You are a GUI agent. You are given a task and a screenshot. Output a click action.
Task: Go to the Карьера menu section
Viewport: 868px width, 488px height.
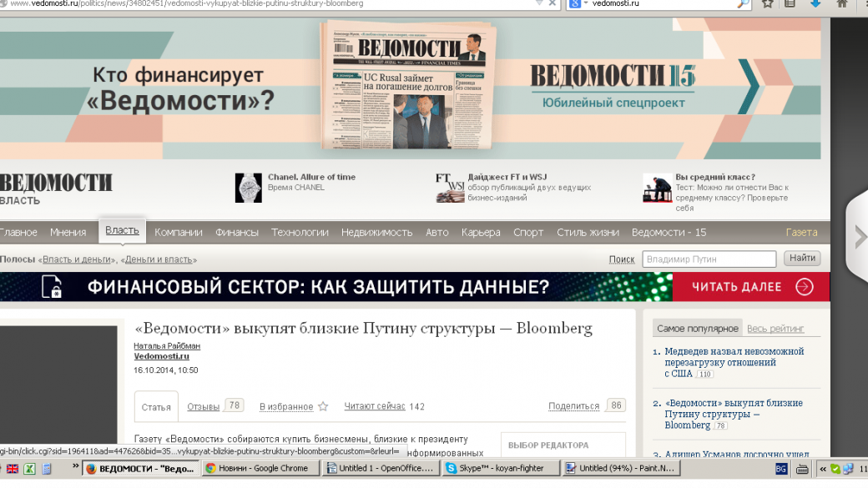point(481,233)
